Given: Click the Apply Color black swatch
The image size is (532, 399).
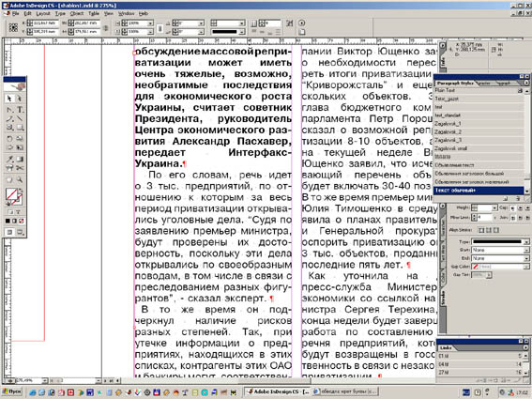Looking at the screenshot, I should 8,221.
